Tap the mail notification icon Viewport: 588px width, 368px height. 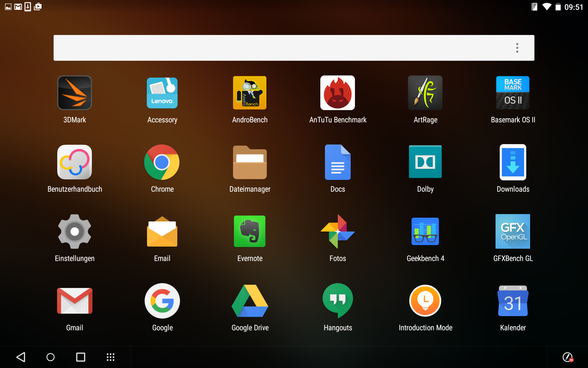(18, 7)
